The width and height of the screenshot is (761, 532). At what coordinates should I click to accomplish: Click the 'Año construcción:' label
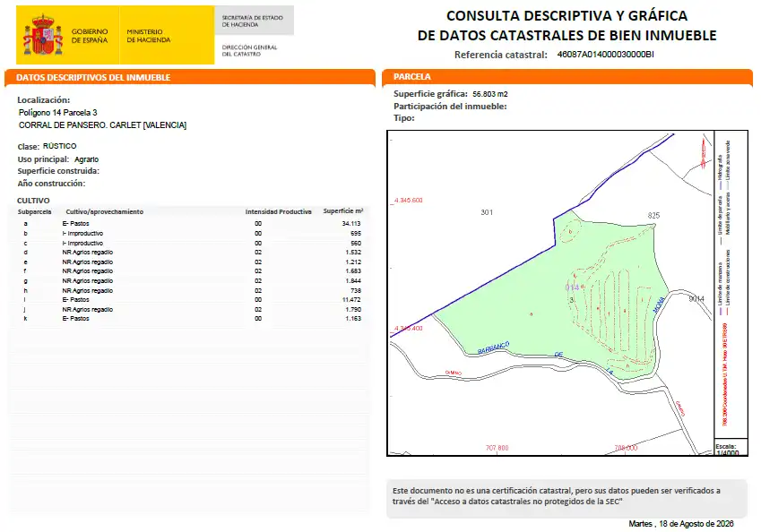pos(51,184)
